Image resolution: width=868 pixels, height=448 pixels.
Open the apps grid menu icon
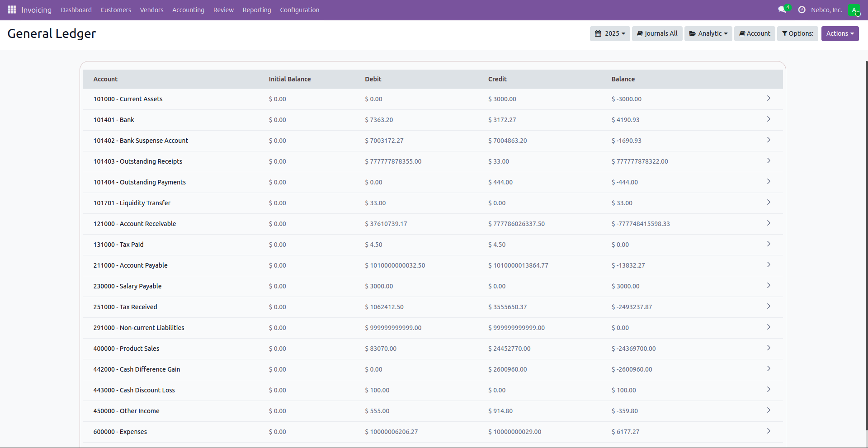click(x=12, y=9)
